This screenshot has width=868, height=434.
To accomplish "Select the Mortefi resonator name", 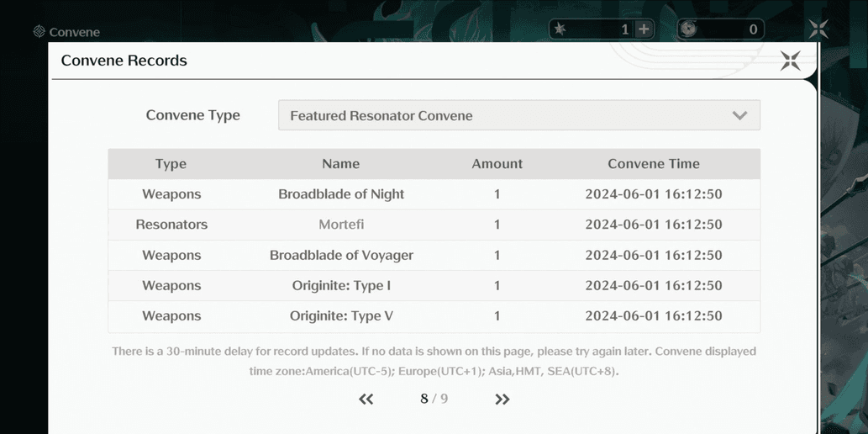I will [341, 225].
